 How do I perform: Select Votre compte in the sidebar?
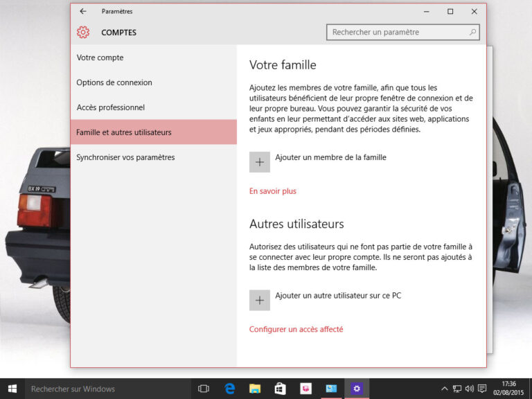[x=100, y=57]
